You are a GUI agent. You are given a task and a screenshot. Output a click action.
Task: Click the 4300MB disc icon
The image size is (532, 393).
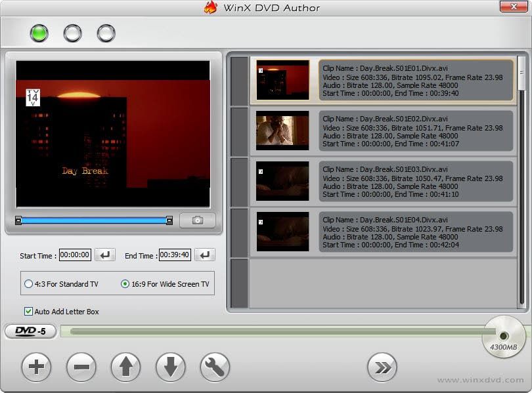(x=504, y=337)
